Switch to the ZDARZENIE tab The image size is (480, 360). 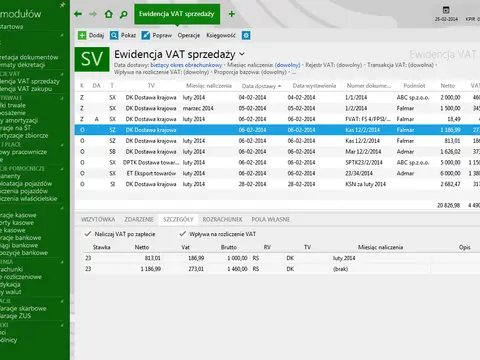[139, 219]
